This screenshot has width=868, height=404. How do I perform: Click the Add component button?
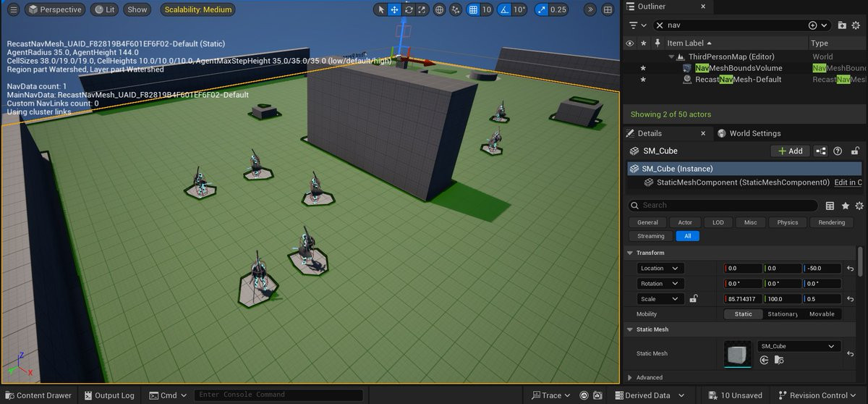point(790,151)
